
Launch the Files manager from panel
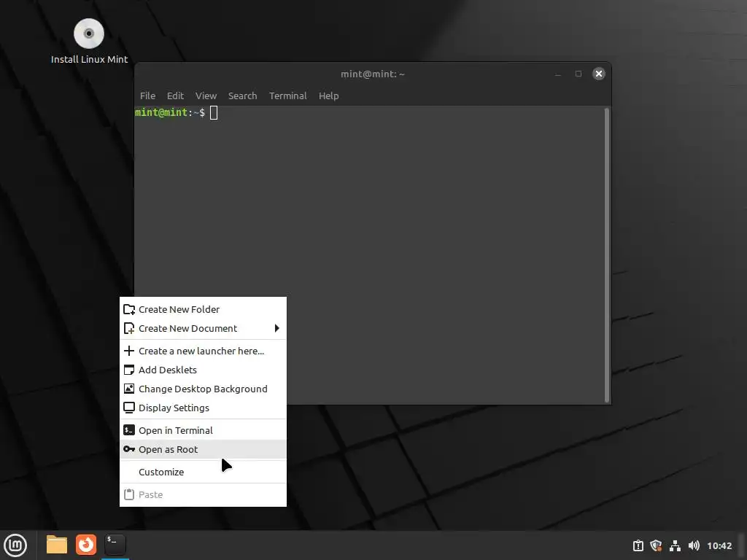point(57,545)
